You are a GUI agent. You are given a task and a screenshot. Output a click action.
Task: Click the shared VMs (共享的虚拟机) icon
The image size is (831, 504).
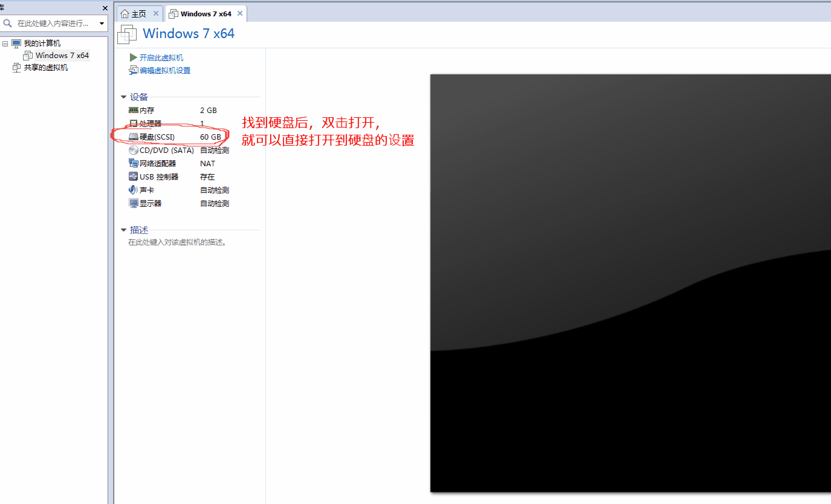pos(16,68)
